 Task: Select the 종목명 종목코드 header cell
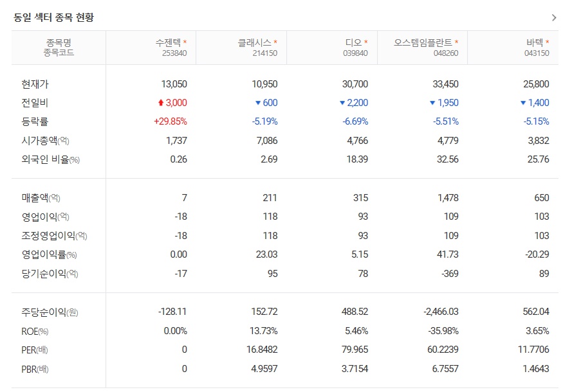pyautogui.click(x=58, y=46)
